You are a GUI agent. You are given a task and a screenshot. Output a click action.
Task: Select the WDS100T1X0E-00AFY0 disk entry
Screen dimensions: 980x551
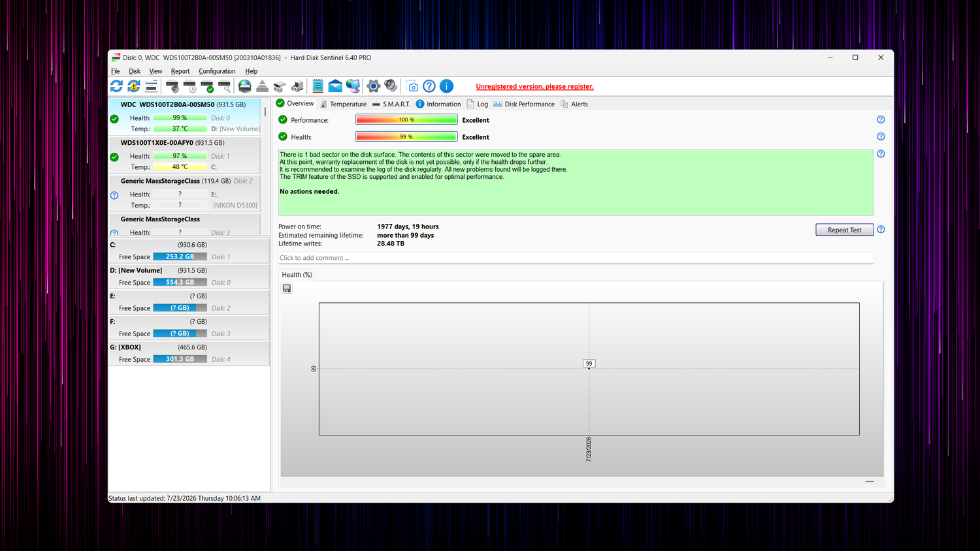click(x=184, y=155)
